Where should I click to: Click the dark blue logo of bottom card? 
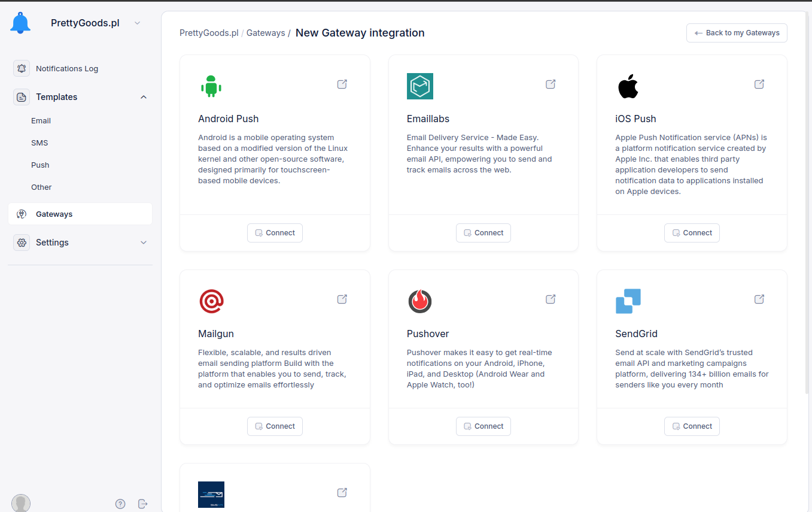pos(211,495)
